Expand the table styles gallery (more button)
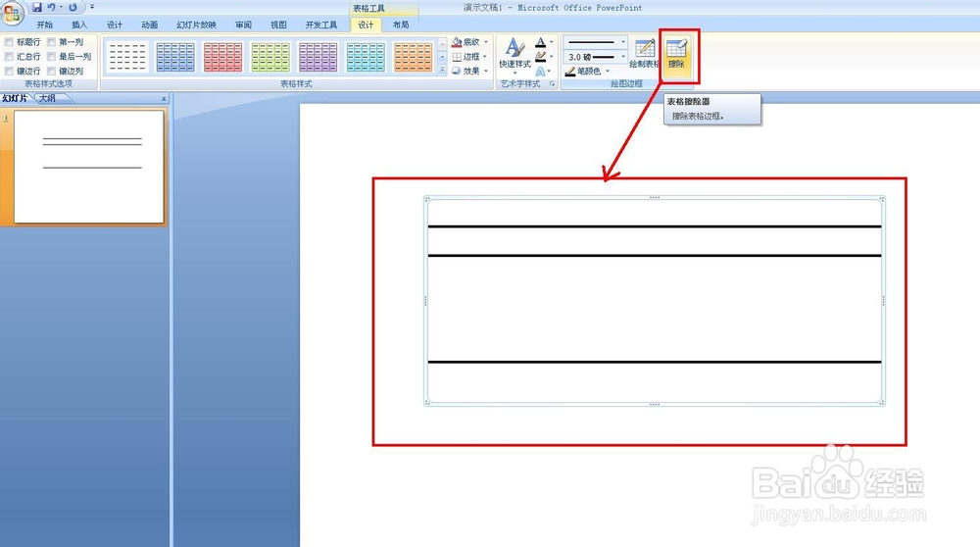The height and width of the screenshot is (547, 980). pos(443,71)
